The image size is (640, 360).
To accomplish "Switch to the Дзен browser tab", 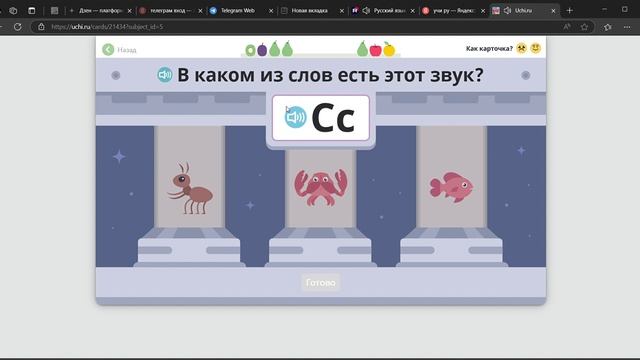I will click(100, 11).
